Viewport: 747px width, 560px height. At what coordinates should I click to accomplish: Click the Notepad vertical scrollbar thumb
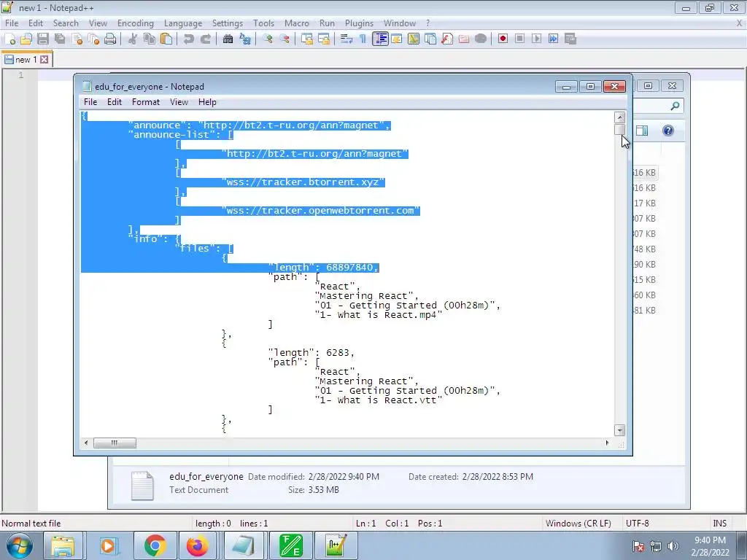tap(620, 130)
